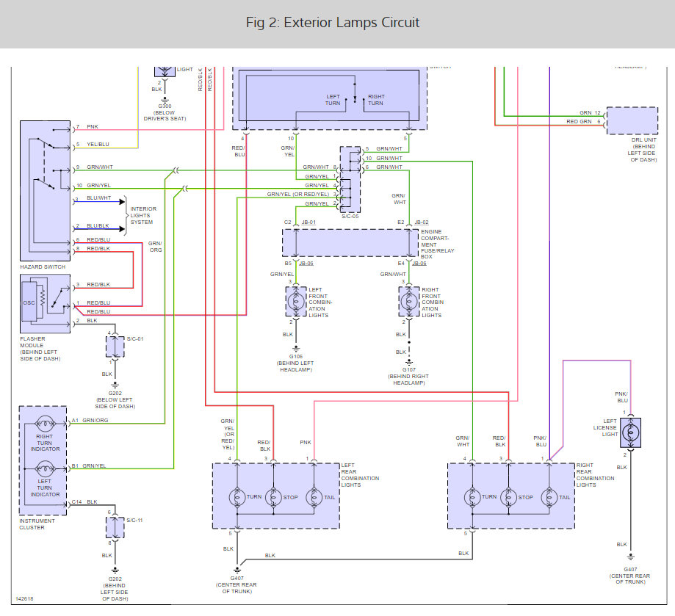
Task: Click the INSTRUMENT CLUSTER label
Action: [37, 524]
